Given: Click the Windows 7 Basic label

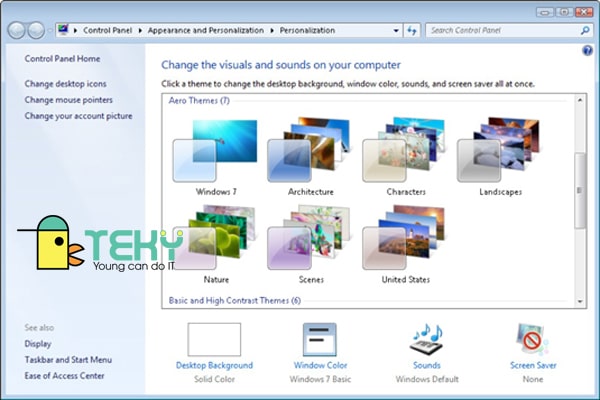Looking at the screenshot, I should (320, 379).
